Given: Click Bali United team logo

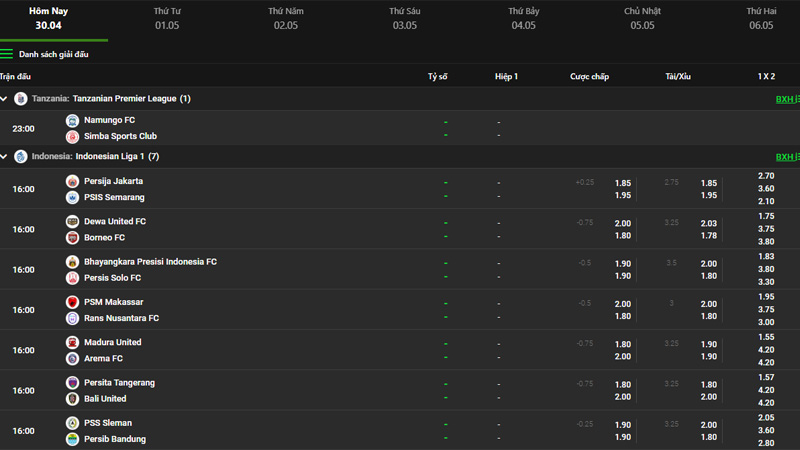Looking at the screenshot, I should [72, 398].
